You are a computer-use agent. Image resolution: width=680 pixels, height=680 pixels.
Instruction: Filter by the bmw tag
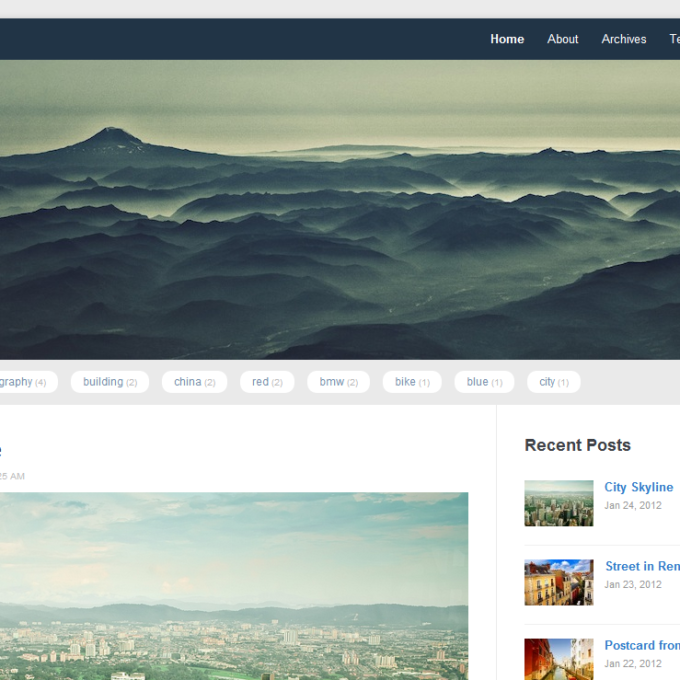tap(338, 382)
